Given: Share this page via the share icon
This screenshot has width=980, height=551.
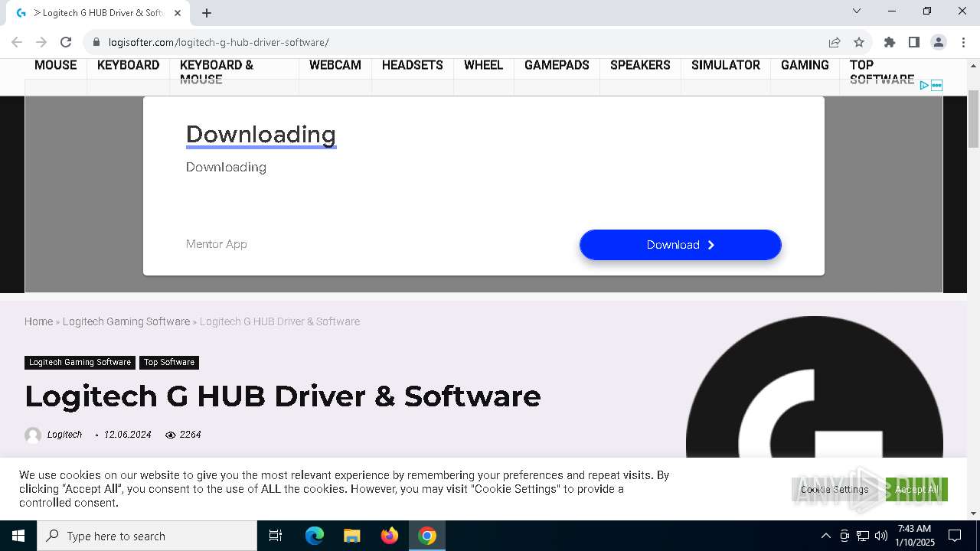Looking at the screenshot, I should pyautogui.click(x=835, y=42).
